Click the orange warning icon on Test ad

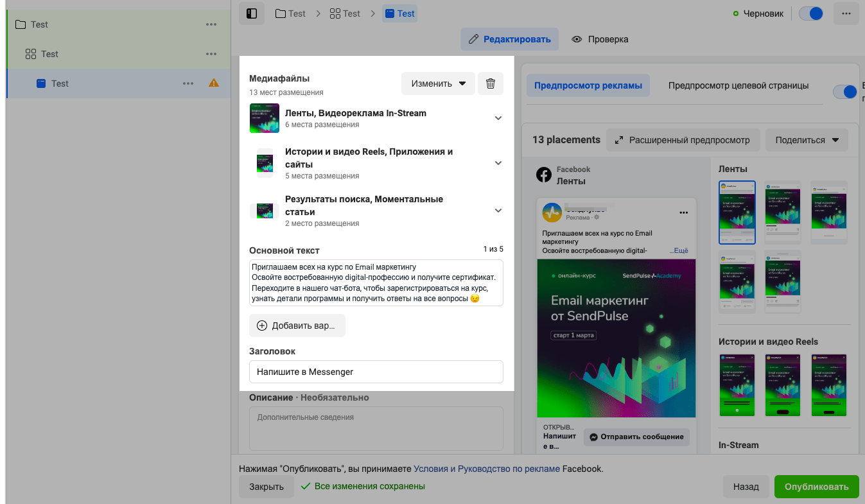coord(214,83)
